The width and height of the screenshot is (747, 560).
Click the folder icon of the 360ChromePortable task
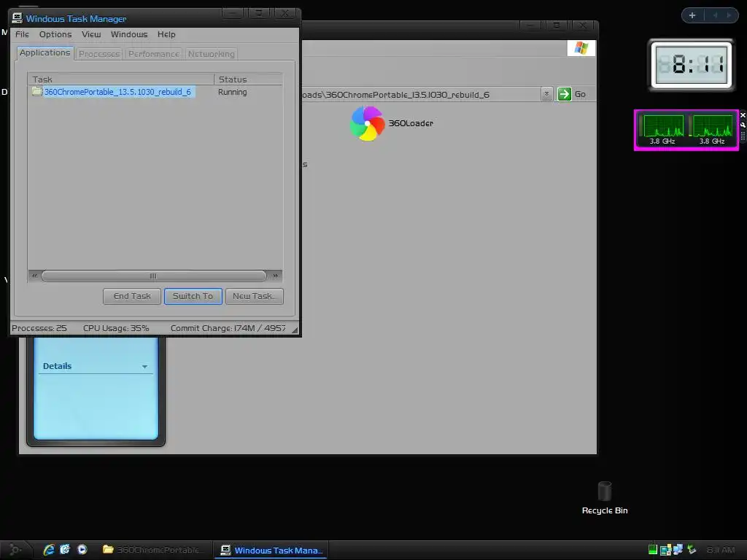pyautogui.click(x=37, y=91)
